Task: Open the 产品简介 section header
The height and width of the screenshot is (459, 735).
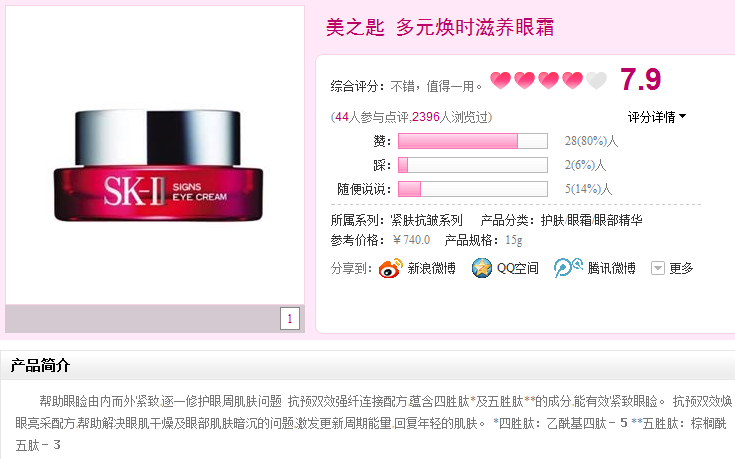Action: click(40, 365)
